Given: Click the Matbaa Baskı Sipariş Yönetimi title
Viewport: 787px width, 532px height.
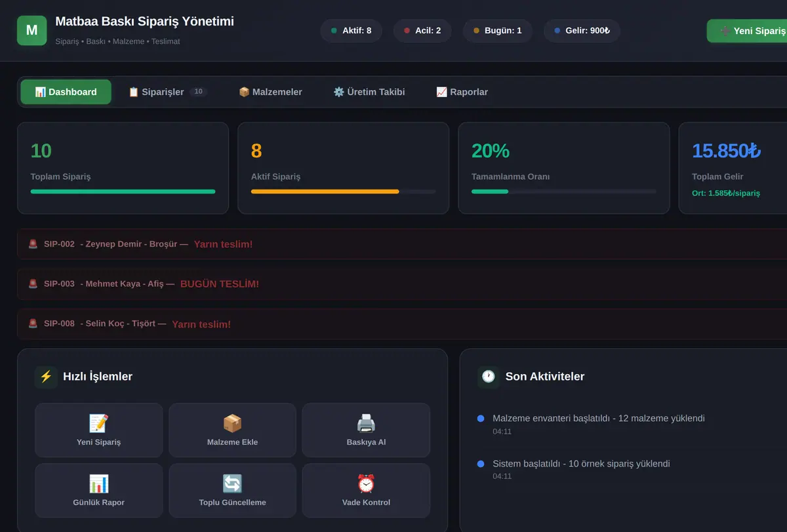Looking at the screenshot, I should [144, 22].
